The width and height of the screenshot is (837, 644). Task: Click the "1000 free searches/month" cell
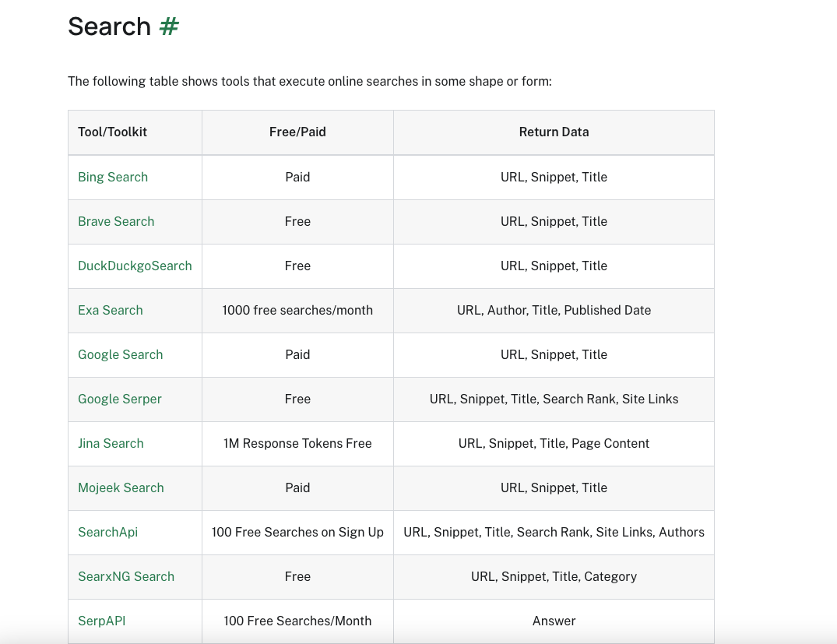297,310
